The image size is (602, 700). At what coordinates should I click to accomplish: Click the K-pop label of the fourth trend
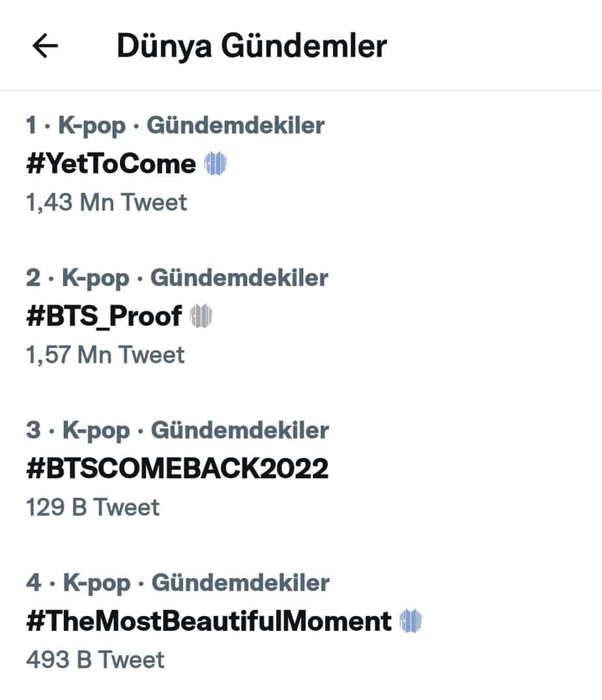point(96,583)
